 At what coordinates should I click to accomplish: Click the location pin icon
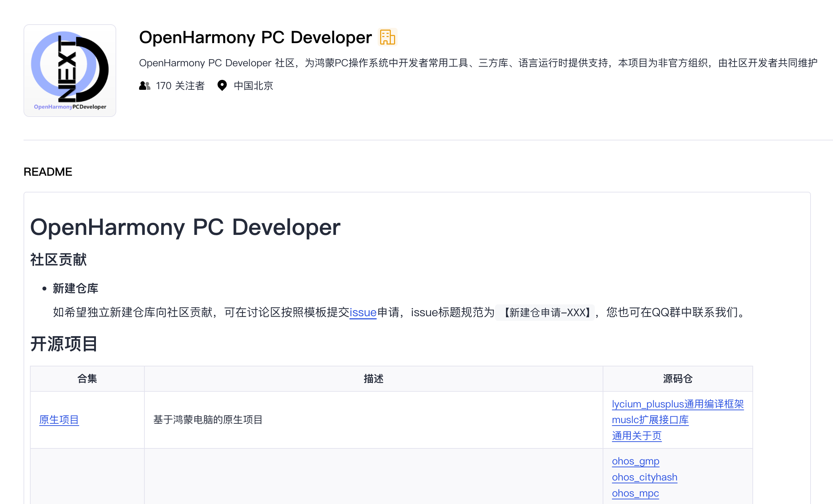222,86
